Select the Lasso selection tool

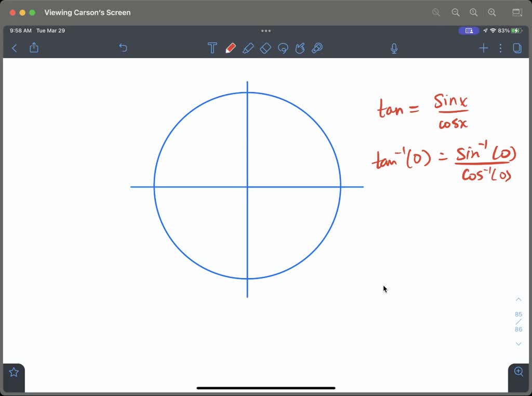283,48
